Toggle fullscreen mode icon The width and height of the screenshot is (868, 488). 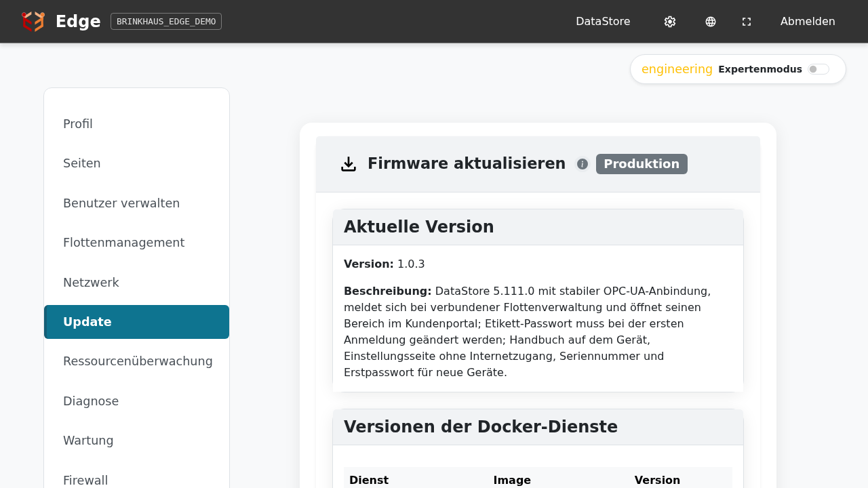click(x=747, y=22)
